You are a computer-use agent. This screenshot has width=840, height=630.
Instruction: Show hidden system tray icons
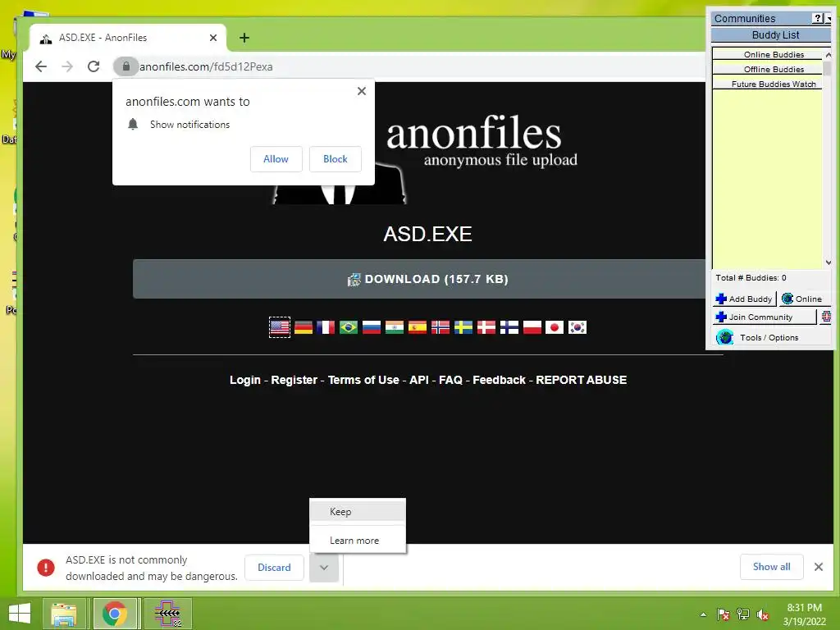(x=703, y=614)
